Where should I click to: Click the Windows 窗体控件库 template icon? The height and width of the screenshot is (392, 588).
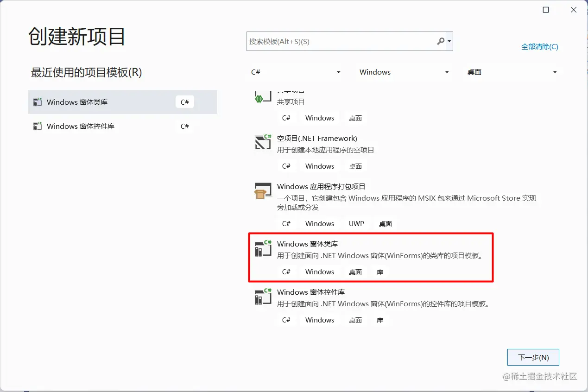(x=263, y=297)
